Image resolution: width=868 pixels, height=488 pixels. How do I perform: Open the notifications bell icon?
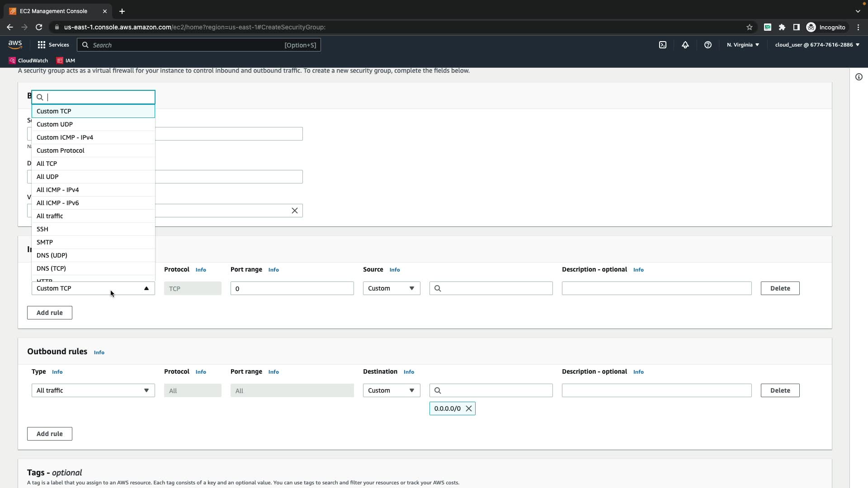click(x=685, y=45)
